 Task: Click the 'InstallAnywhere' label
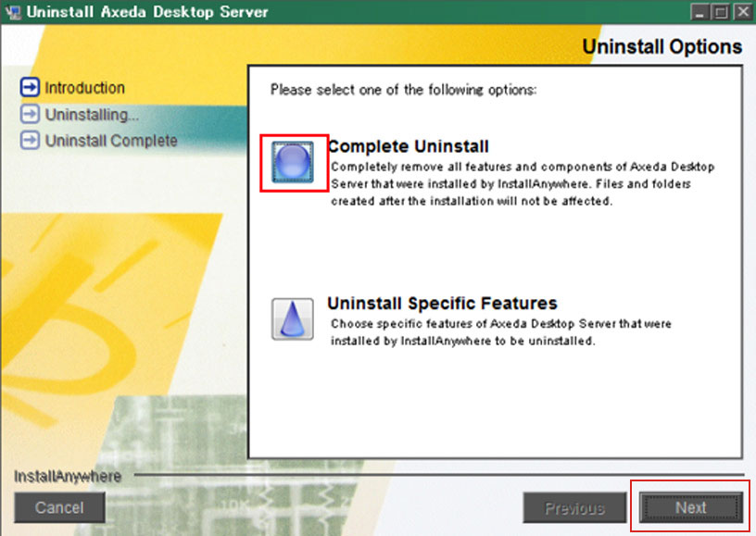[x=68, y=476]
